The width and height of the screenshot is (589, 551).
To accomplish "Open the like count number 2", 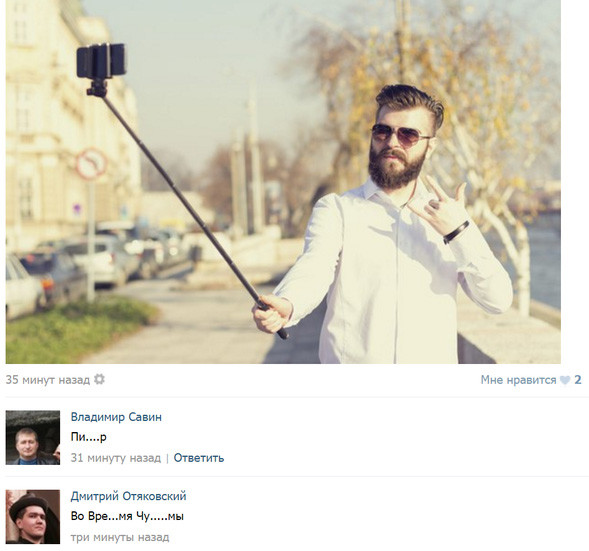I will pyautogui.click(x=578, y=380).
